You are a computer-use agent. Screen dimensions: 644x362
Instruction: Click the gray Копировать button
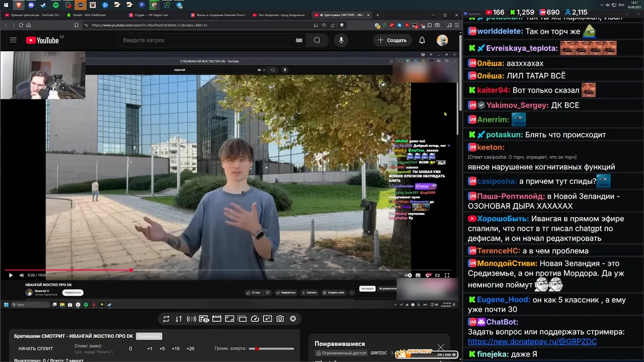(x=149, y=336)
